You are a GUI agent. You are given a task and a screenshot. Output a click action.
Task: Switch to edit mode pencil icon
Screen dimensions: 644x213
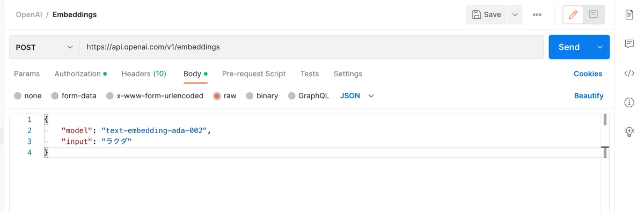point(573,15)
